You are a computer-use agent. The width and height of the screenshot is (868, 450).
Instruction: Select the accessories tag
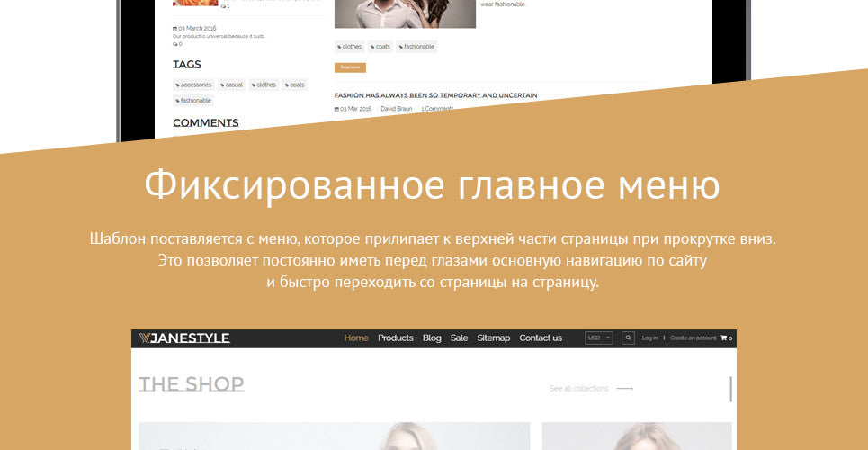tap(193, 85)
